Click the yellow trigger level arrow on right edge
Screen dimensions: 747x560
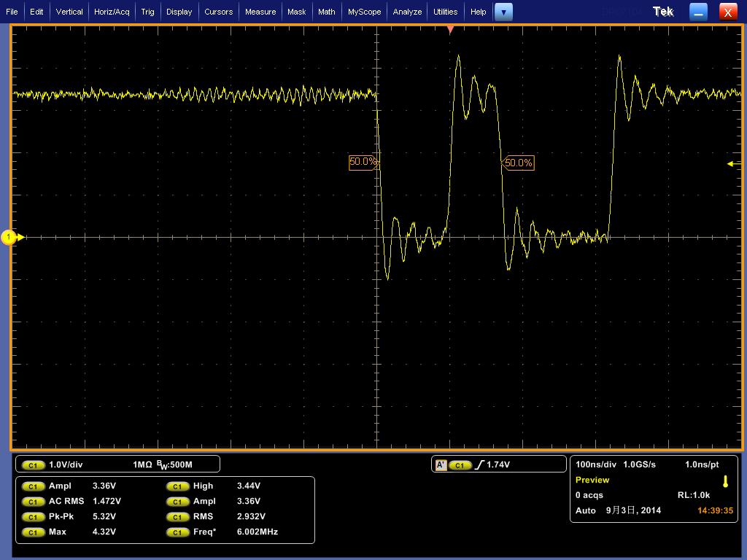(x=734, y=164)
